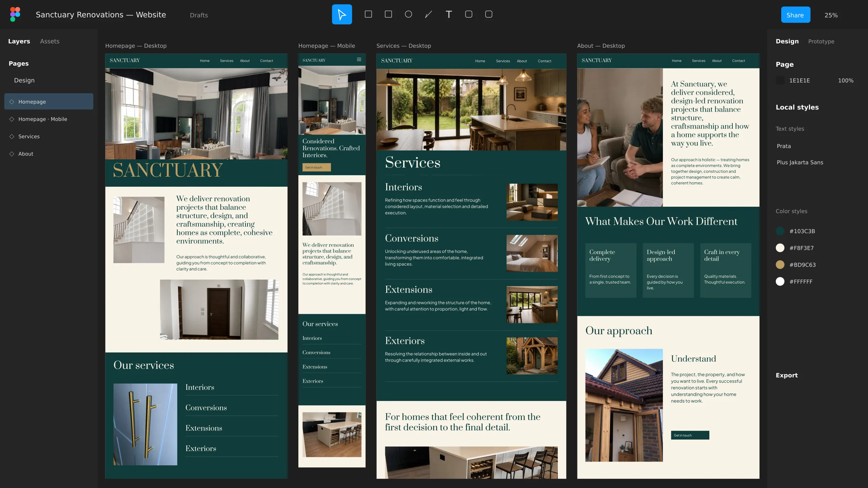Select the #103C3B dark green color style
The width and height of the screenshot is (868, 488).
tap(795, 231)
